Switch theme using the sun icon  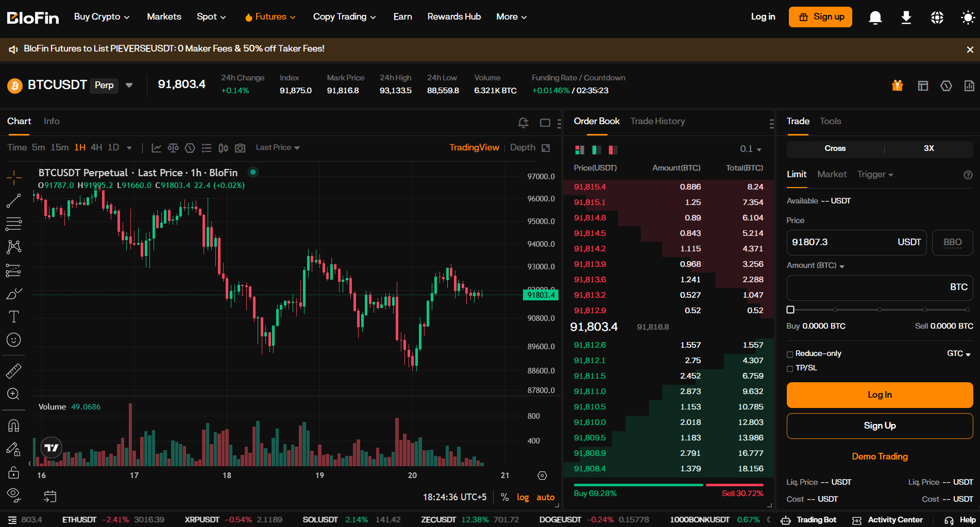pyautogui.click(x=968, y=18)
